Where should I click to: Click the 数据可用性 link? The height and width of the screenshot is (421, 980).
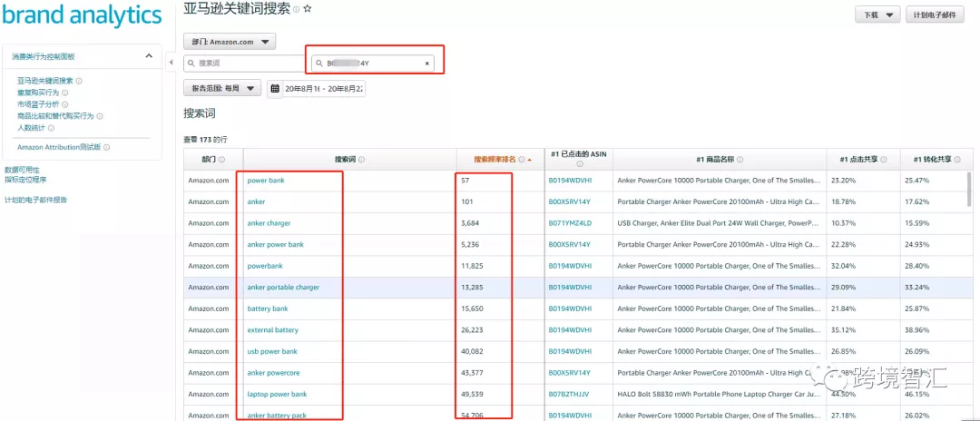point(22,170)
